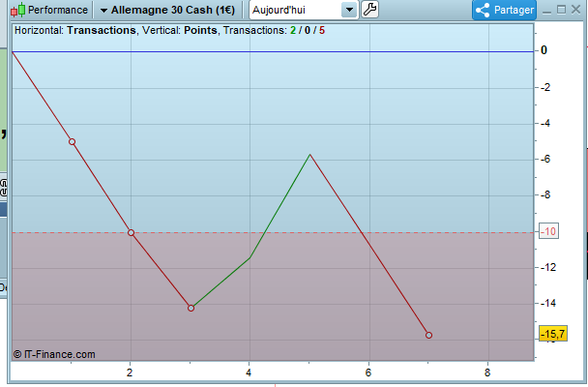
Task: Open the wrench settings icon
Action: tap(369, 10)
